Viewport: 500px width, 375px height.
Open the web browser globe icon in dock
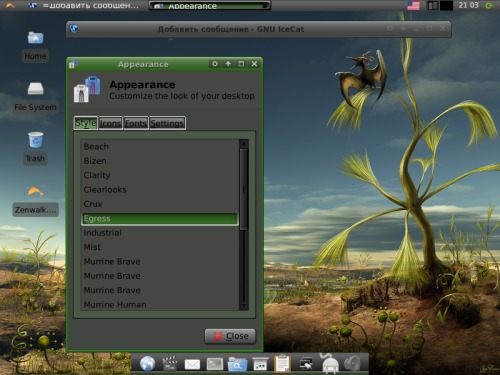tap(147, 363)
